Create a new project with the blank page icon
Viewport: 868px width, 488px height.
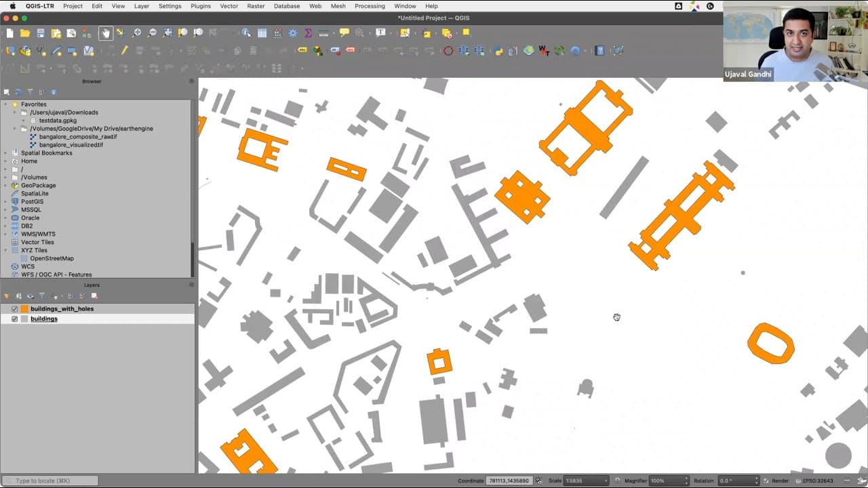[x=9, y=33]
